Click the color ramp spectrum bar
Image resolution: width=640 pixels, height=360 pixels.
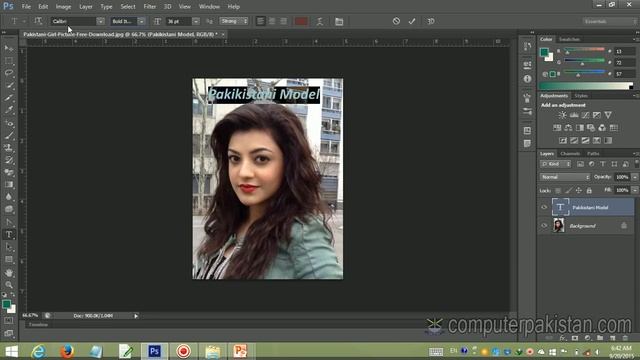pyautogui.click(x=586, y=86)
